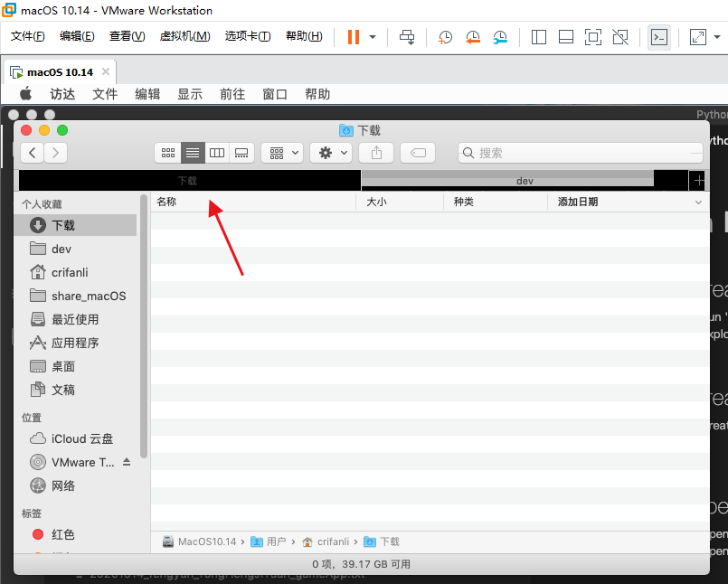Select the 红色 tag
The height and width of the screenshot is (584, 728).
[x=75, y=534]
